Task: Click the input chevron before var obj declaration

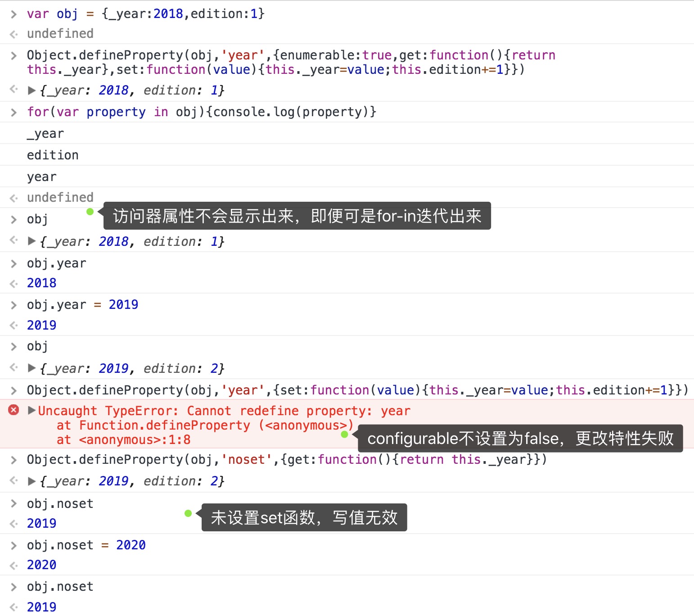Action: [14, 14]
